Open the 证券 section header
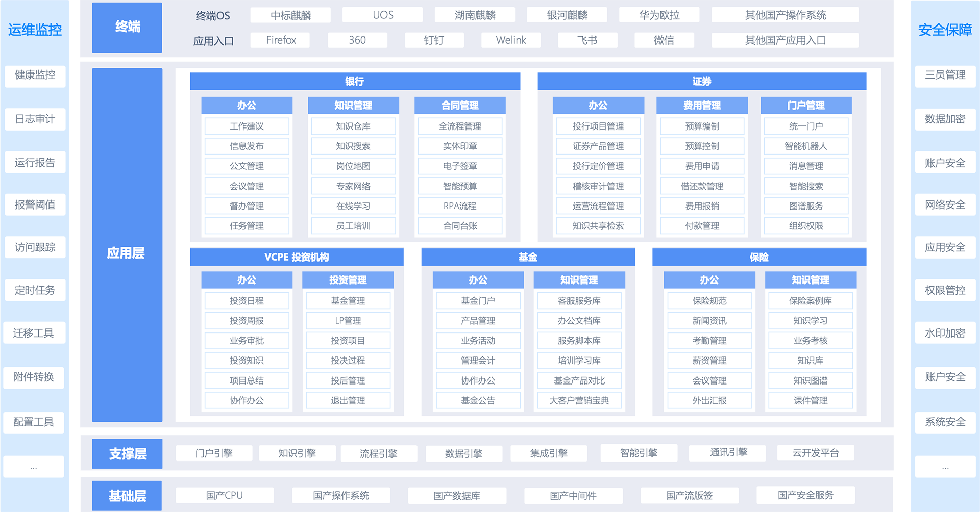 [x=701, y=82]
